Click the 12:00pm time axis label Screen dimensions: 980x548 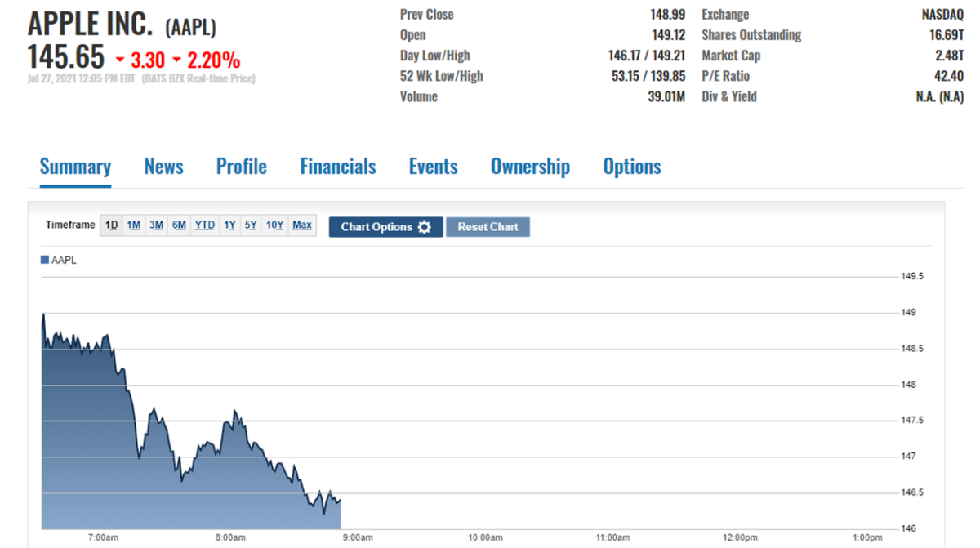(740, 537)
